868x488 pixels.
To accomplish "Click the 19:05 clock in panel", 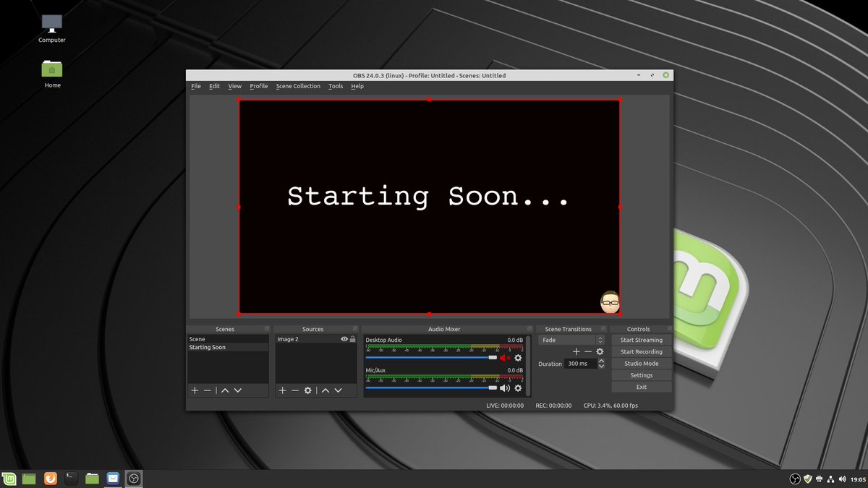I will [857, 479].
